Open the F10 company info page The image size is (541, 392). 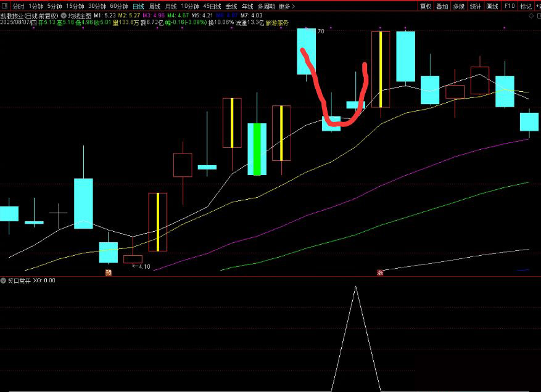coord(509,6)
